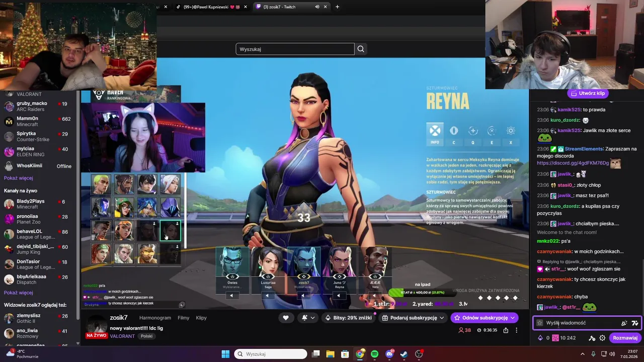Click the channel points goal progress bar
The width and height of the screenshot is (644, 362).
click(x=423, y=292)
